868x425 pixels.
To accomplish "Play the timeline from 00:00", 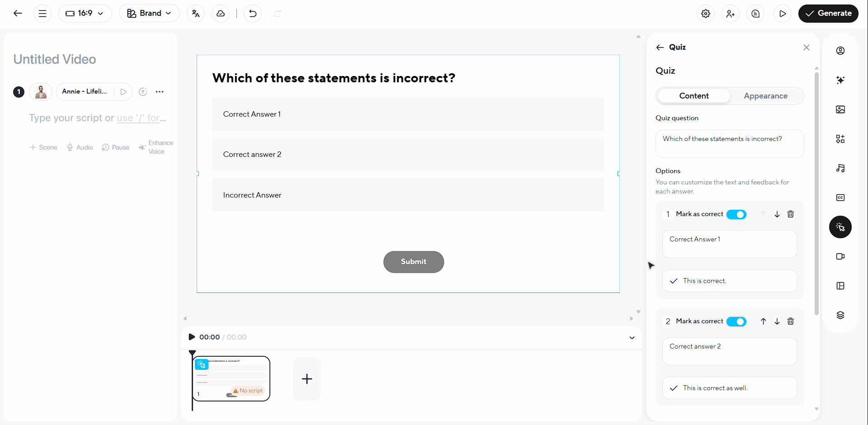I will click(192, 337).
